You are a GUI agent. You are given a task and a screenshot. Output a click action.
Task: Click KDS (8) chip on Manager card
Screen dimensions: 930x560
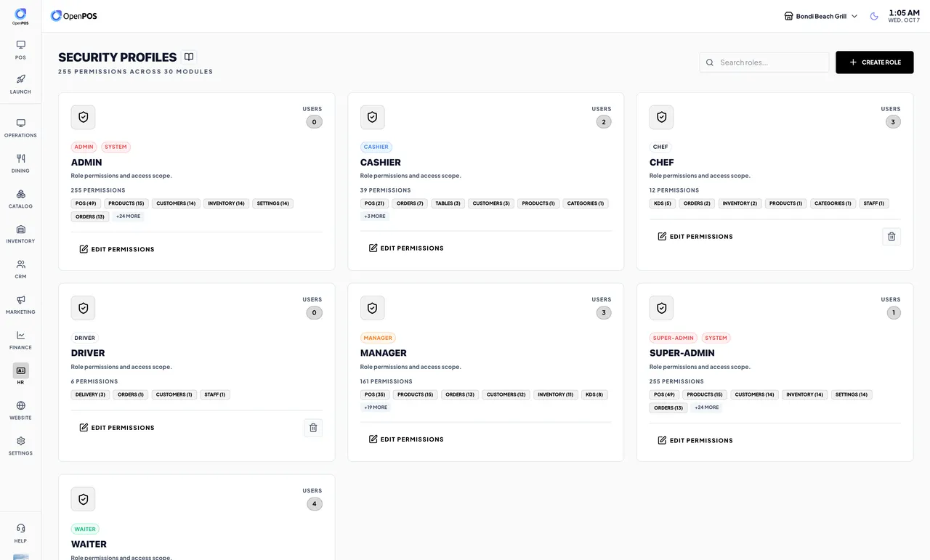click(594, 394)
